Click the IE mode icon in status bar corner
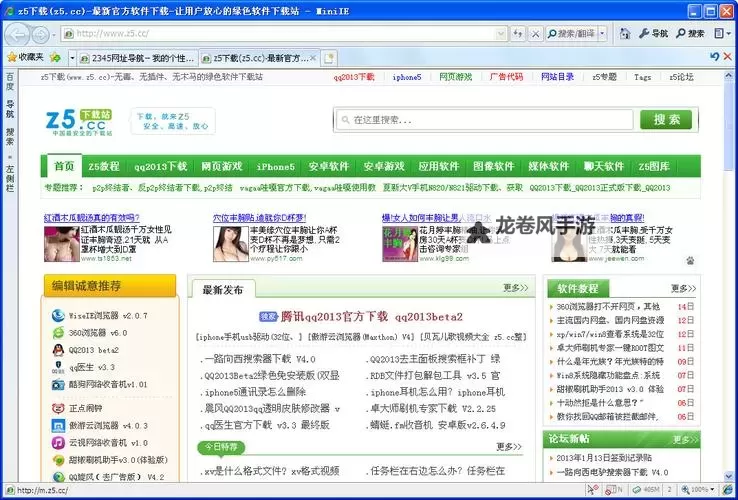The height and width of the screenshot is (500, 738). [728, 490]
